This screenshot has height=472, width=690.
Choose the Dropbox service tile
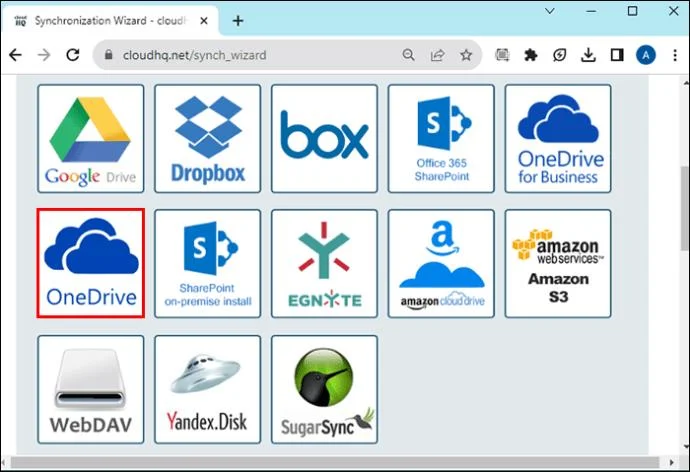pyautogui.click(x=207, y=139)
